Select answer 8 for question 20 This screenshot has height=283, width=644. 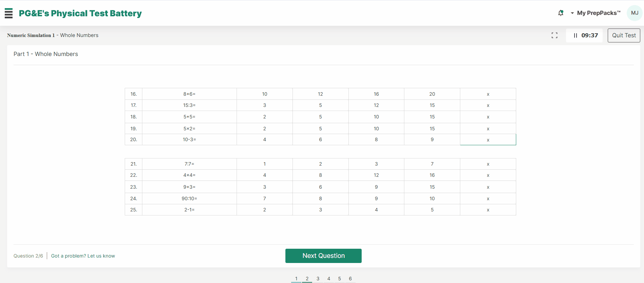376,139
